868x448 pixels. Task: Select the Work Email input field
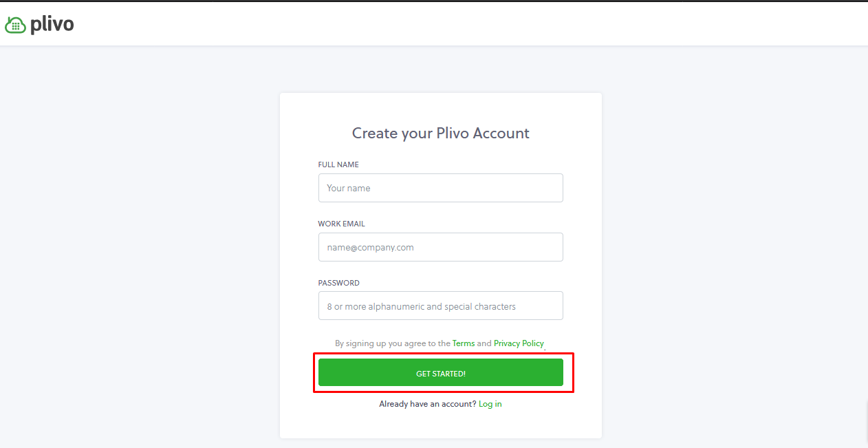440,247
